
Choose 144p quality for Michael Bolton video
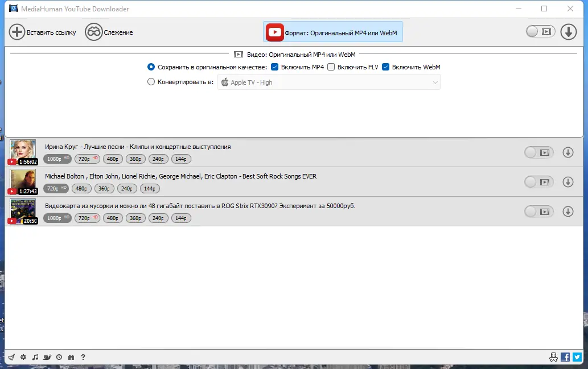150,188
